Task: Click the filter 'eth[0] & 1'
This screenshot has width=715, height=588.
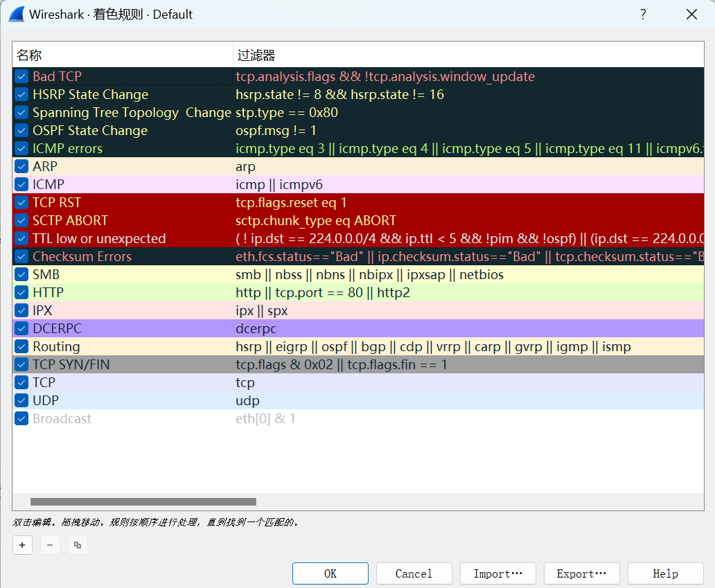Action: point(265,418)
